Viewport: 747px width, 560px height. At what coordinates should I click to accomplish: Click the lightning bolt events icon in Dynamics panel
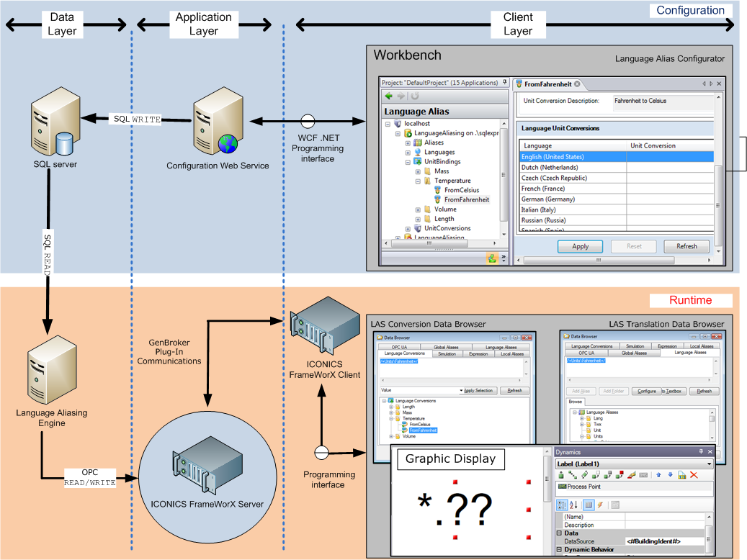(600, 505)
